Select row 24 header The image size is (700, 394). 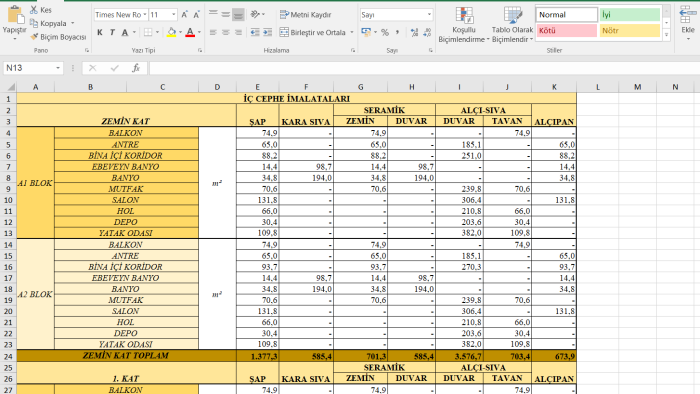click(8, 356)
